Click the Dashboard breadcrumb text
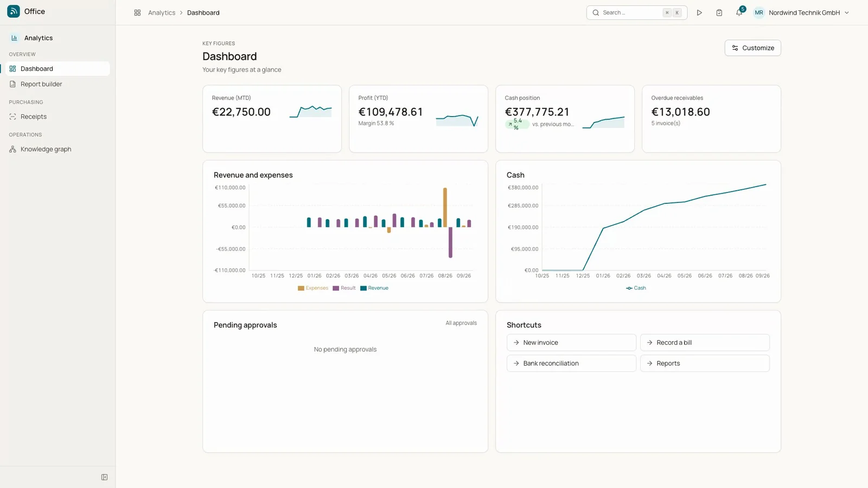 coord(203,12)
